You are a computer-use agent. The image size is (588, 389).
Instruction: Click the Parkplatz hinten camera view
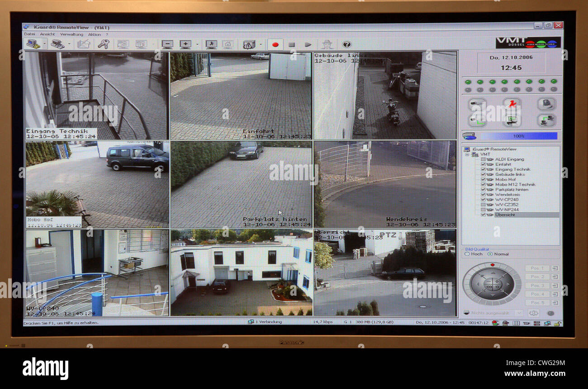[241, 184]
